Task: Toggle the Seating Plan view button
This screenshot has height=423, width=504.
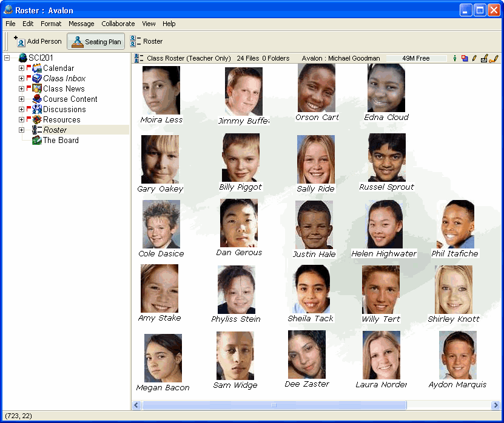Action: click(96, 42)
